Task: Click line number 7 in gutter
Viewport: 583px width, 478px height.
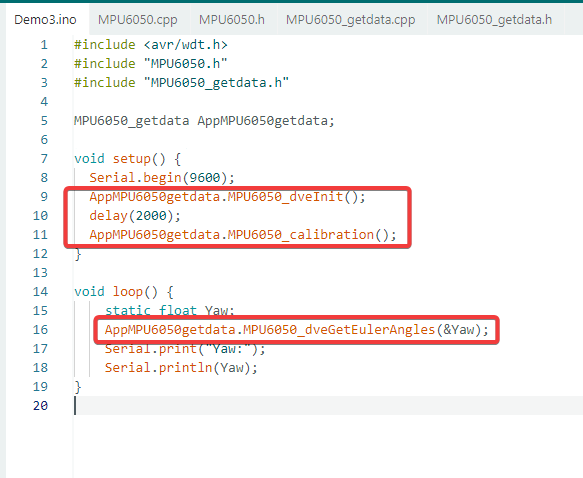Action: tap(44, 159)
